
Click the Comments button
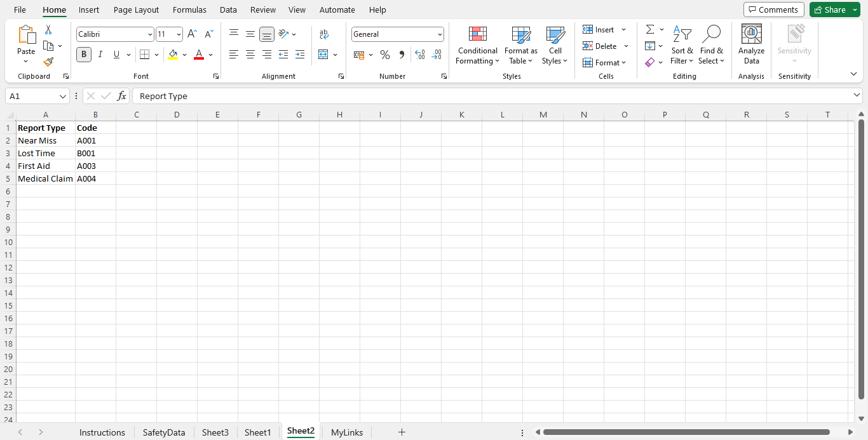tap(773, 10)
